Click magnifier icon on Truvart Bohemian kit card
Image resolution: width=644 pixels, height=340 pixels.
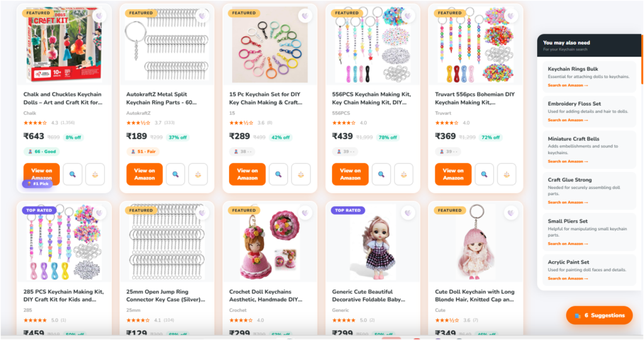(484, 174)
